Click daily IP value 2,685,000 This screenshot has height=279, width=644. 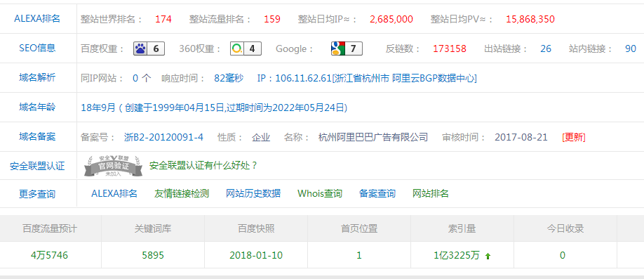click(391, 19)
